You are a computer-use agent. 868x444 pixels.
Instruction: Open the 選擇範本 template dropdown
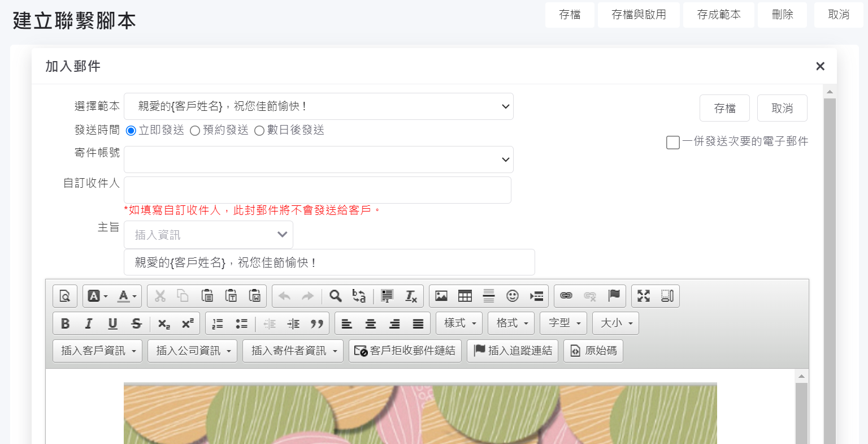pyautogui.click(x=318, y=106)
